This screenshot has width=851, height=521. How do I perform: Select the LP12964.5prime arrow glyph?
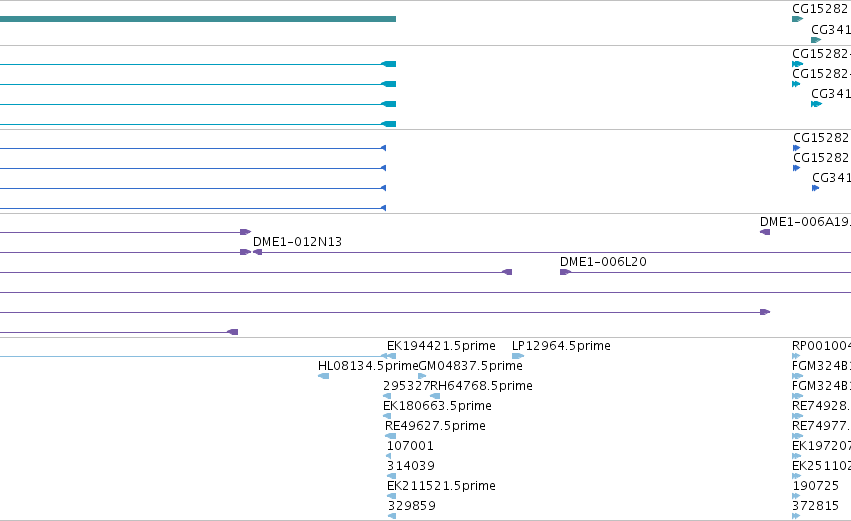point(518,357)
